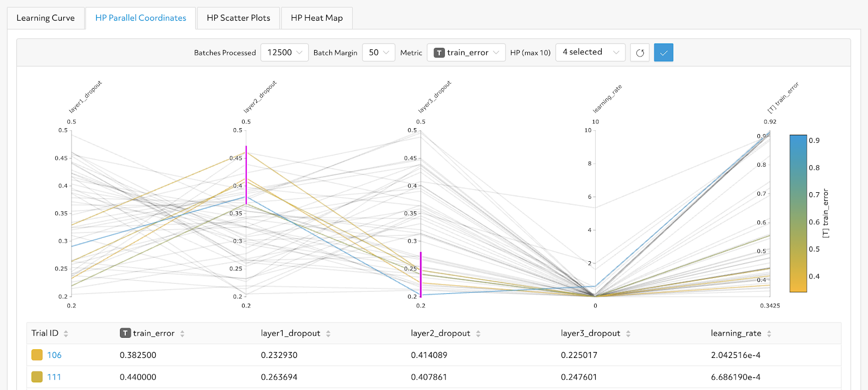The height and width of the screenshot is (390, 868).
Task: Sort table by layer3_dropout column
Action: click(628, 334)
